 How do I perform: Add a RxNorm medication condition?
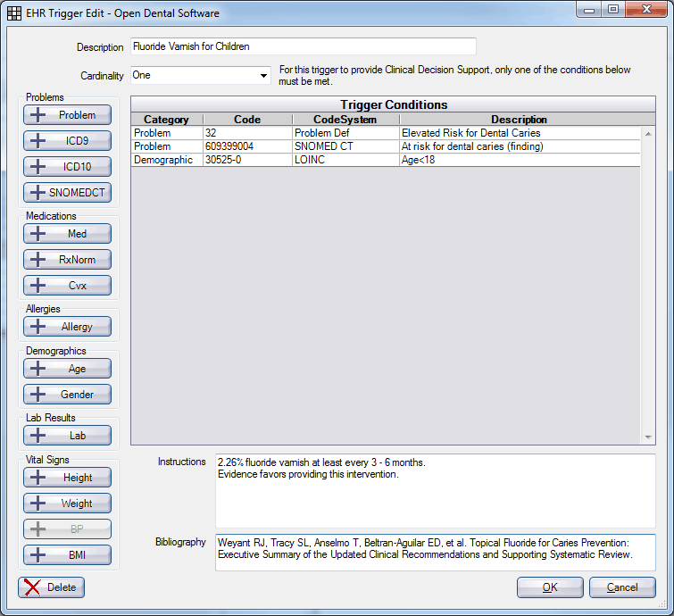[68, 260]
